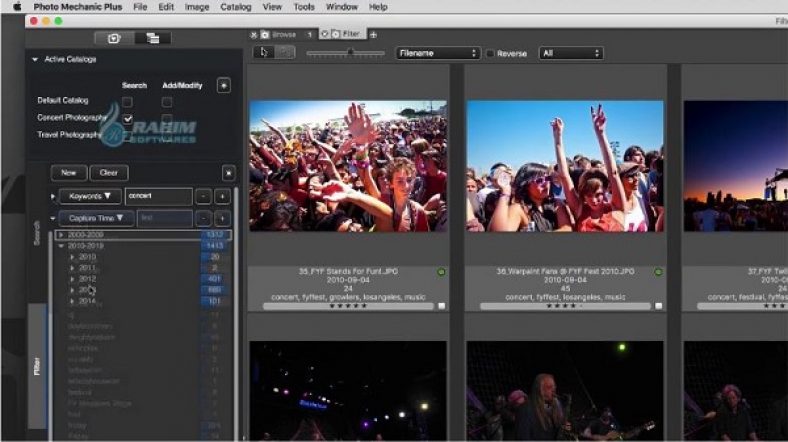Uncheck Search for Concert Photography catalog
Screen dimensions: 788x442
(128, 119)
